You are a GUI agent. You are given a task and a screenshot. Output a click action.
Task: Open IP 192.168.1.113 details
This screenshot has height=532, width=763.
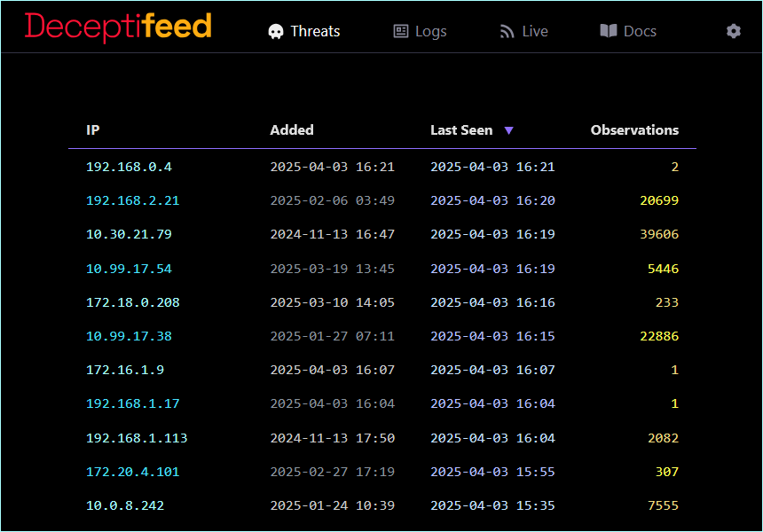click(137, 438)
